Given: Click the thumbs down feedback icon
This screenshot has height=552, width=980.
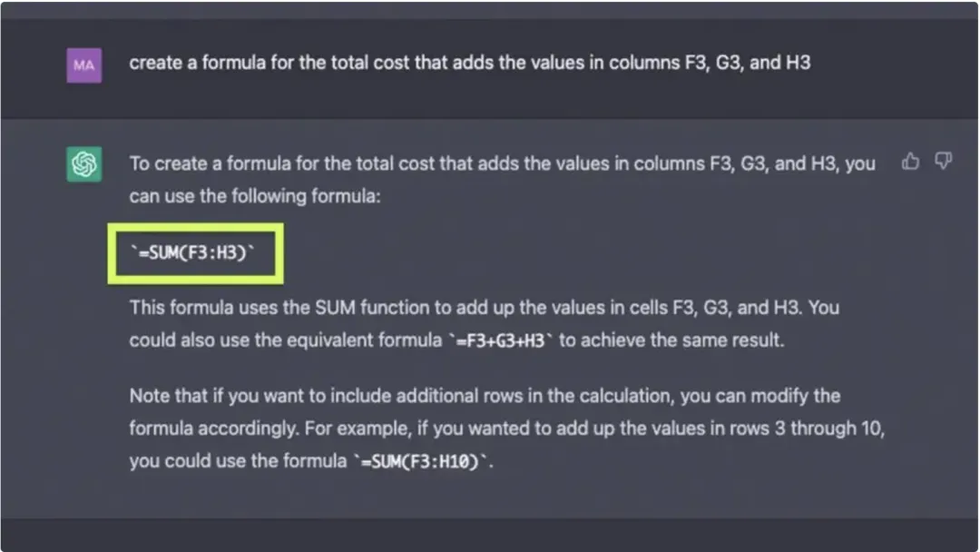Looking at the screenshot, I should click(944, 162).
